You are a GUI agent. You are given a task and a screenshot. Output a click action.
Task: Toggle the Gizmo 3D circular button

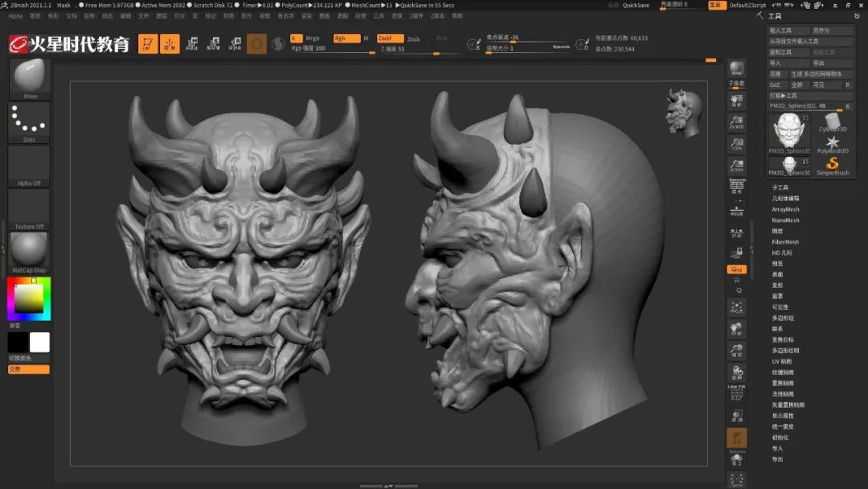click(256, 43)
